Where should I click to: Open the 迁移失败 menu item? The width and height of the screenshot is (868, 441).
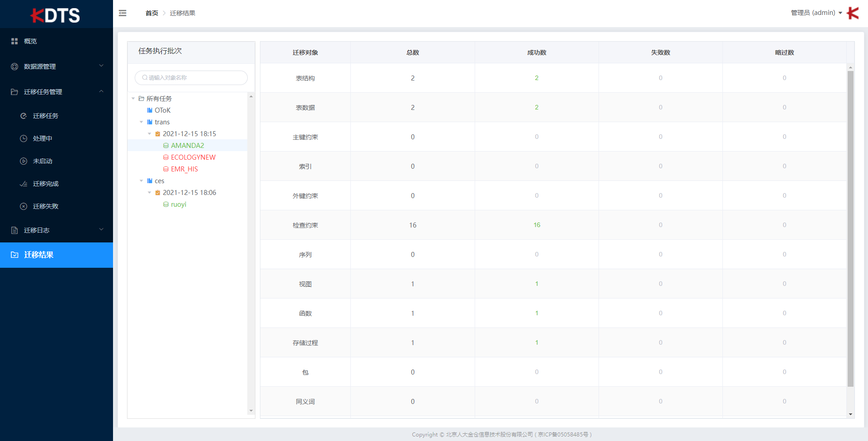coord(57,206)
